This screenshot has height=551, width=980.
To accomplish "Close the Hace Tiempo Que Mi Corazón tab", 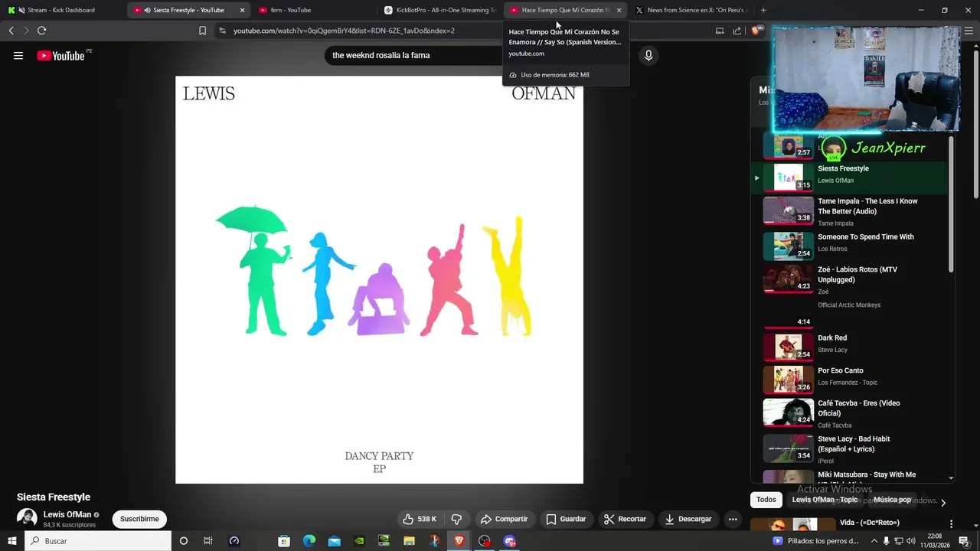I will point(619,10).
